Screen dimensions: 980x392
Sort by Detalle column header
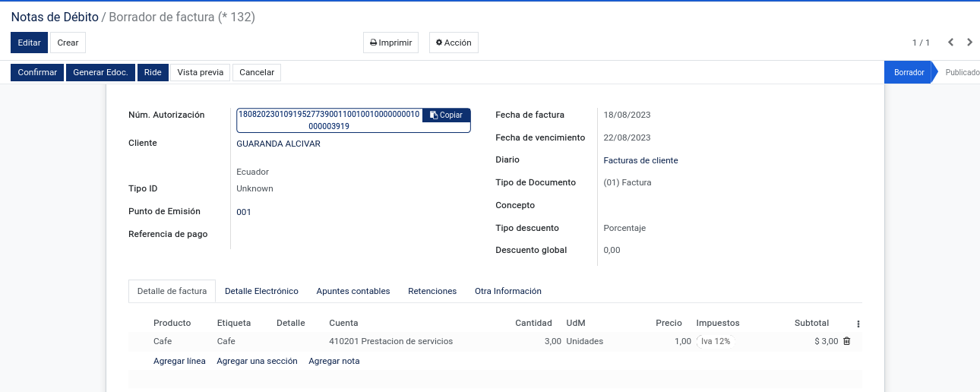291,323
